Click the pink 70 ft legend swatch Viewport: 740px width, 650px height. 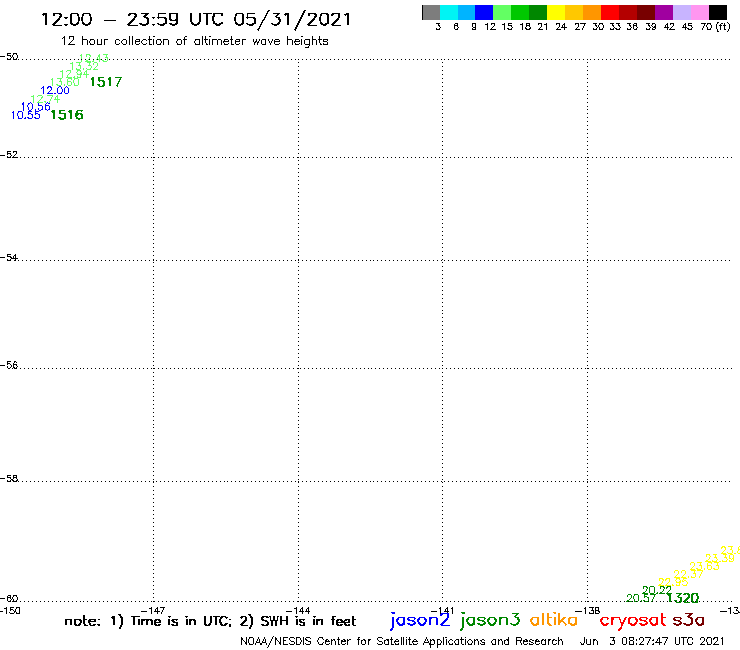coord(700,12)
